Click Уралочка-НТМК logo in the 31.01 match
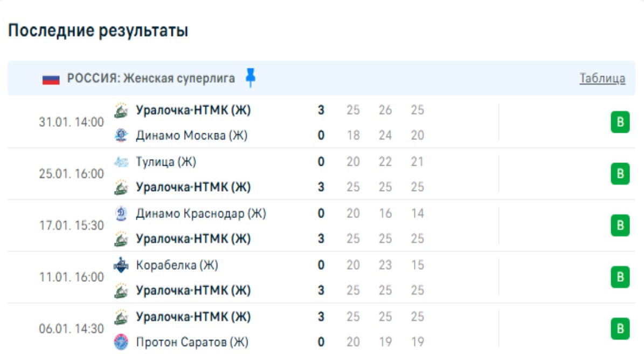Screen dimensions: 644x354 pyautogui.click(x=121, y=110)
